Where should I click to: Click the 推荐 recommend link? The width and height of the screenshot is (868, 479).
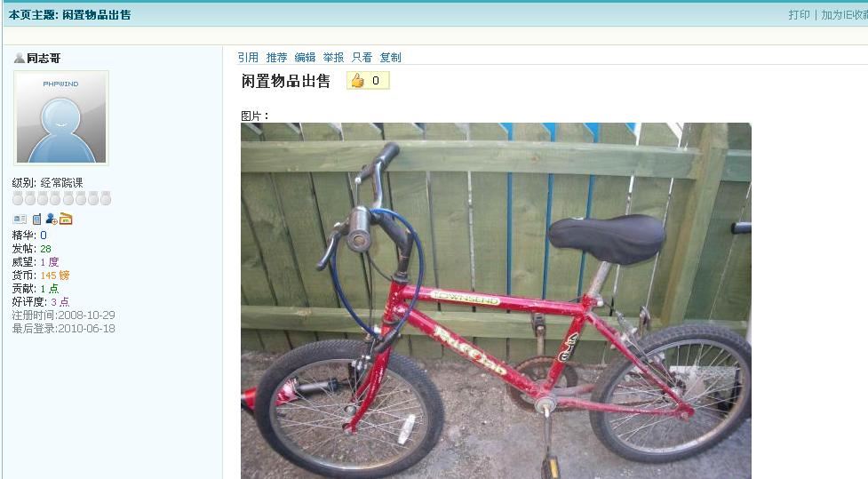point(277,57)
